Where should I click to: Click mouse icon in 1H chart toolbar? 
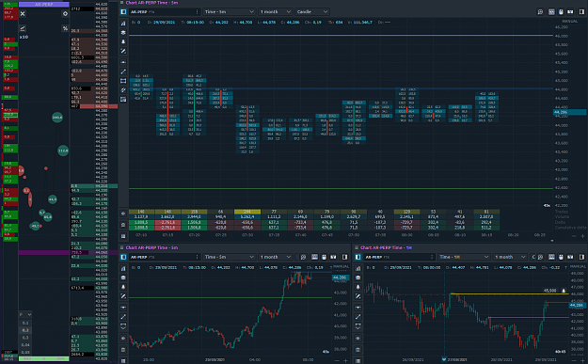(x=561, y=257)
